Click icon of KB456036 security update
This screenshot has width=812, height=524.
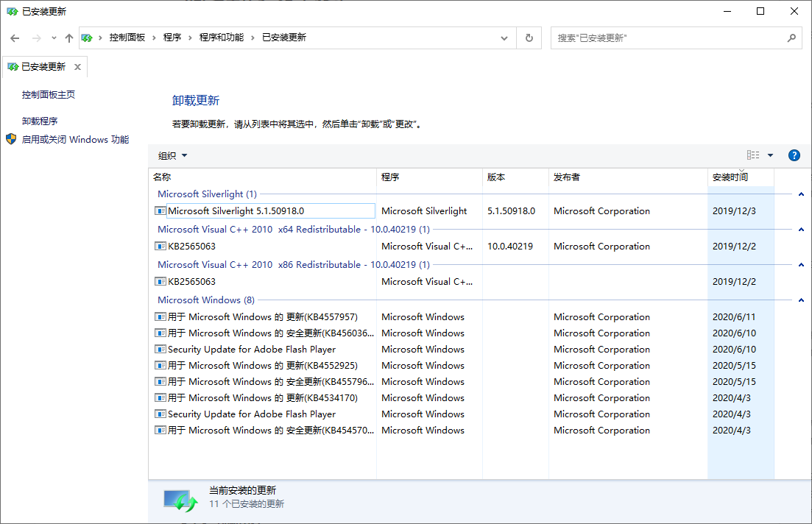[160, 333]
